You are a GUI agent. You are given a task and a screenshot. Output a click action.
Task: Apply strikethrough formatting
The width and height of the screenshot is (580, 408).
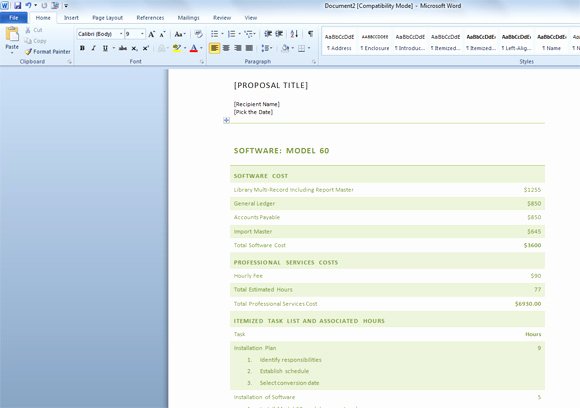pos(123,48)
